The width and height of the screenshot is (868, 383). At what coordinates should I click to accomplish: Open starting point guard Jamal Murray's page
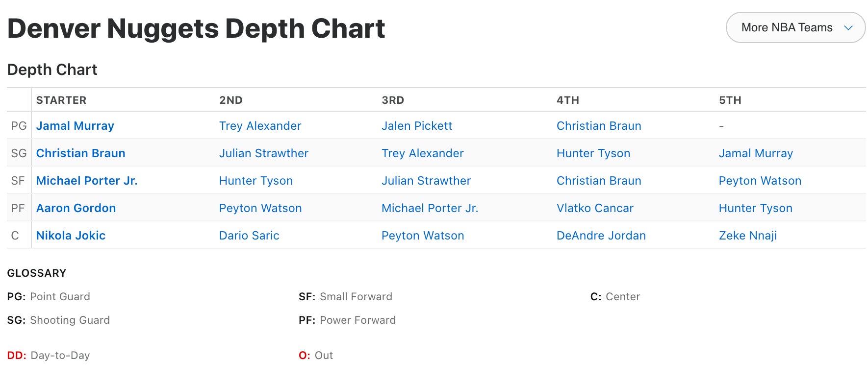tap(75, 126)
